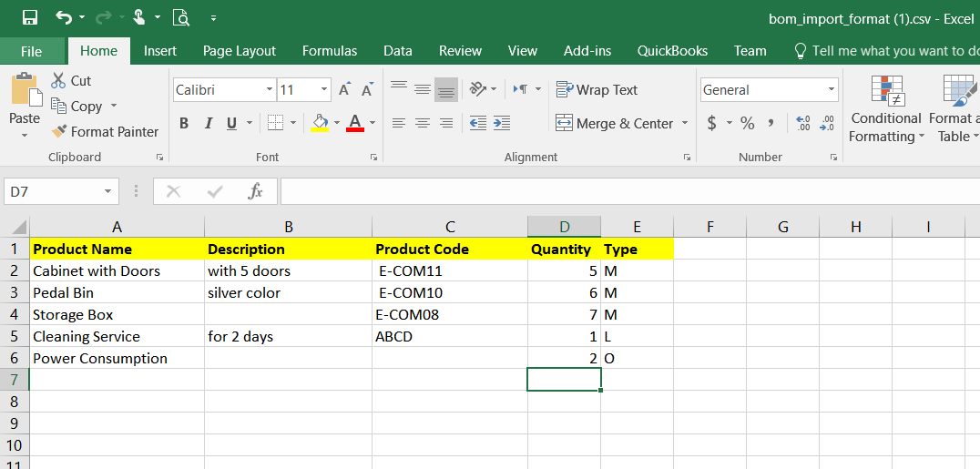This screenshot has width=980, height=469.
Task: Click the Insert Function fx icon
Action: pos(256,191)
